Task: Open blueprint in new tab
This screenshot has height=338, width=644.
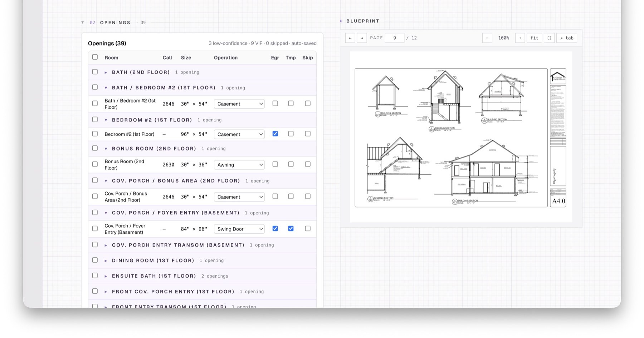Action: click(567, 38)
